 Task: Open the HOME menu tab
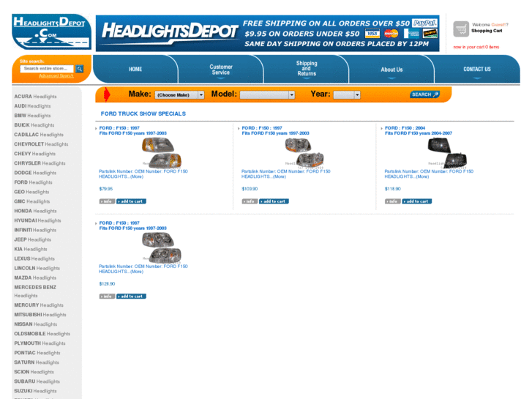click(x=135, y=70)
